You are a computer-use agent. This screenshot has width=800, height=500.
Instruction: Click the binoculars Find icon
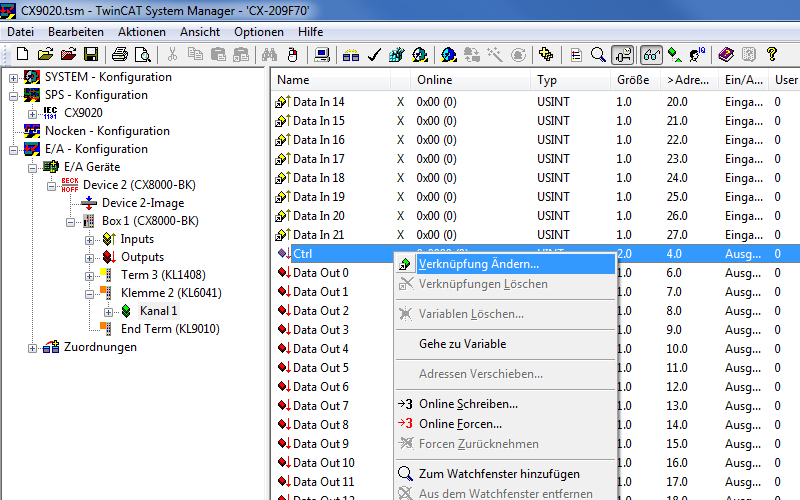click(269, 54)
